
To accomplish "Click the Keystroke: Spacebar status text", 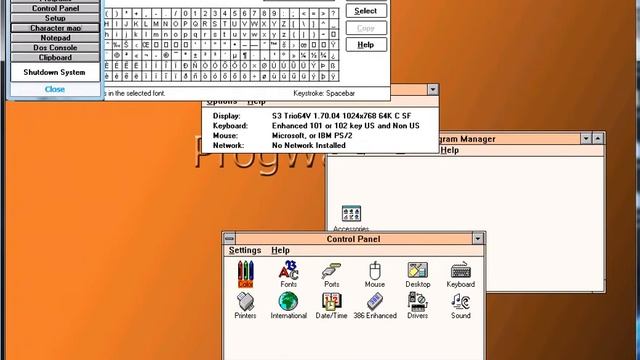I will [324, 93].
